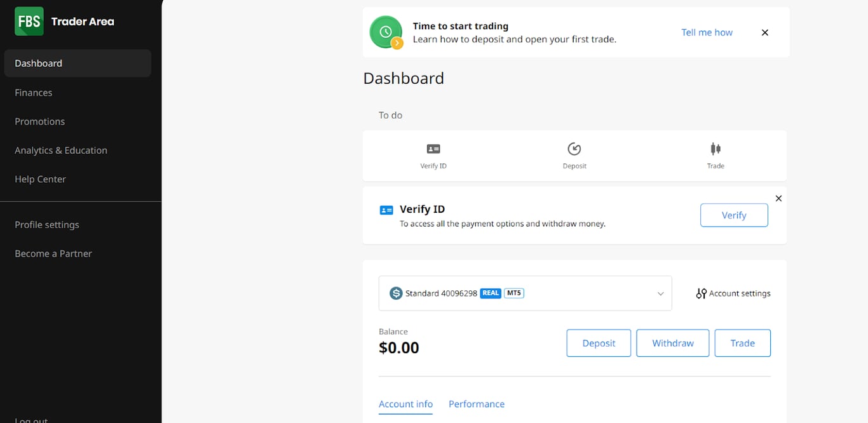Select the Verify ID card icon in To do
The height and width of the screenshot is (423, 868).
[433, 149]
